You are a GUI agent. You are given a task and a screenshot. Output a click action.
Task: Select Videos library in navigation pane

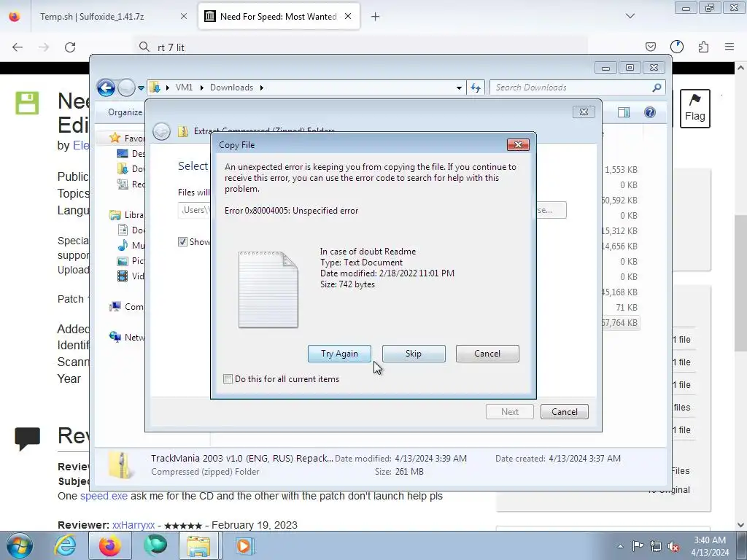[x=131, y=276]
